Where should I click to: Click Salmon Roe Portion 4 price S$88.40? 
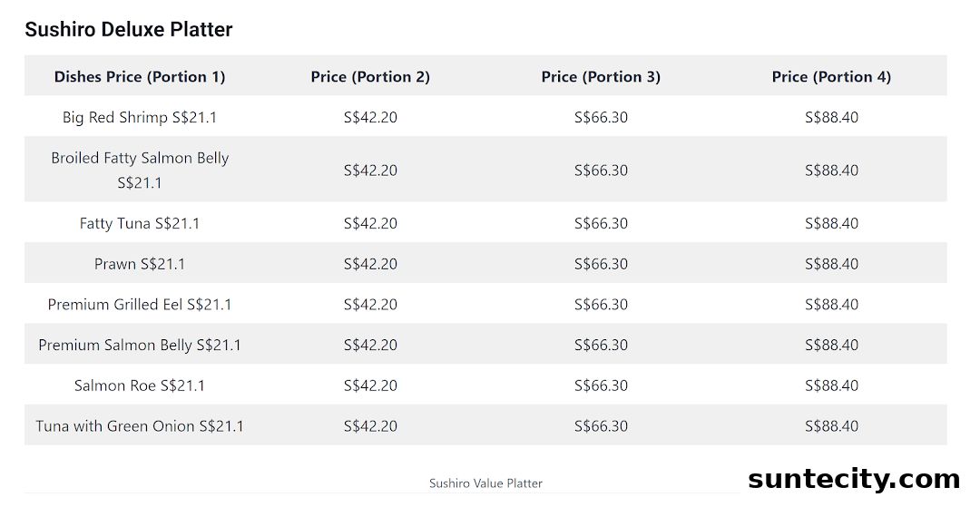(x=831, y=385)
